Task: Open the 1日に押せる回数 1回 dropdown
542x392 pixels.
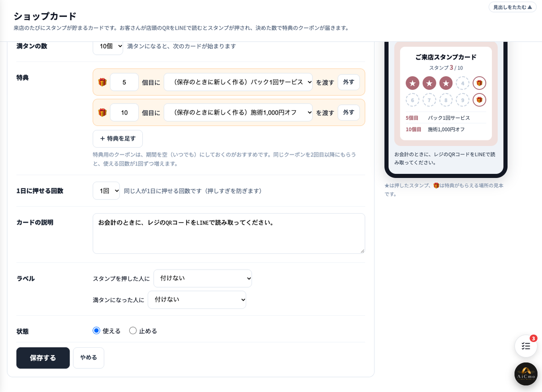Action: 106,191
